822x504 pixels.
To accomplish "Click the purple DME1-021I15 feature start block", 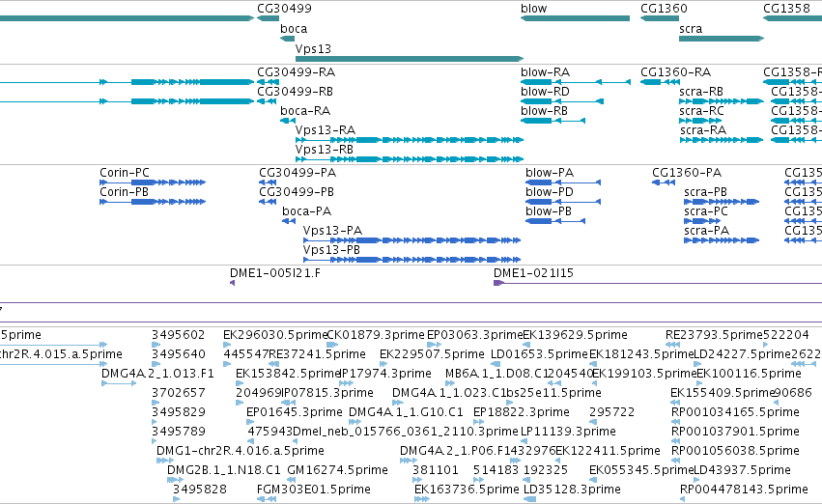I will pos(498,284).
